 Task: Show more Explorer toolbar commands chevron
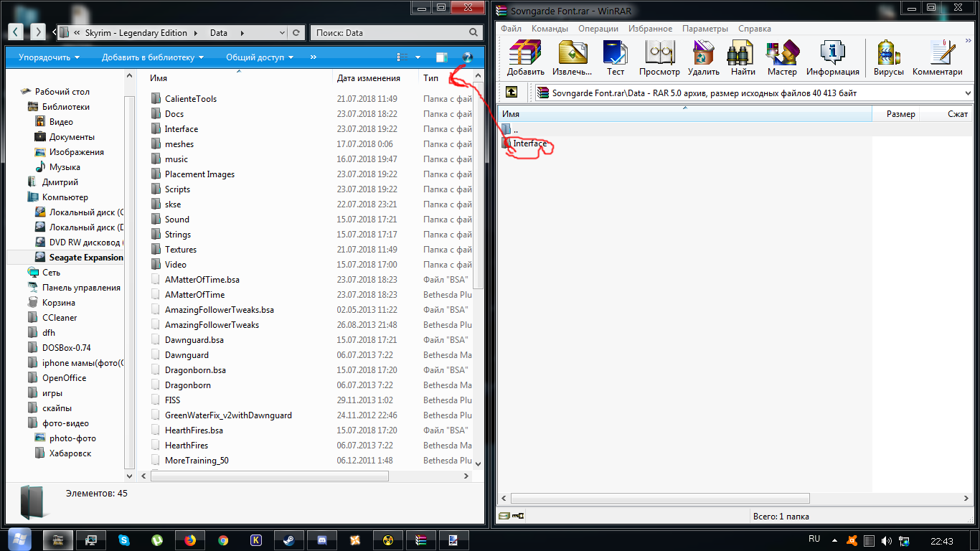click(314, 57)
